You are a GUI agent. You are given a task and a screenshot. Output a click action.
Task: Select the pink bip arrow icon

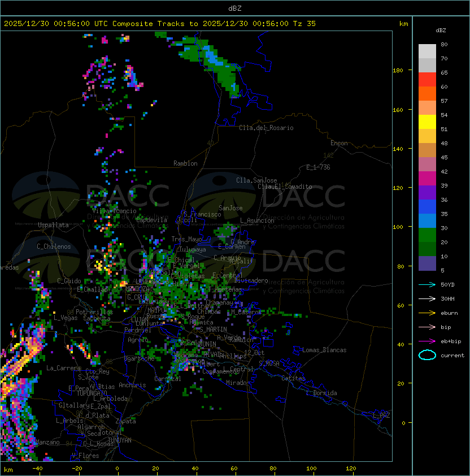click(427, 327)
